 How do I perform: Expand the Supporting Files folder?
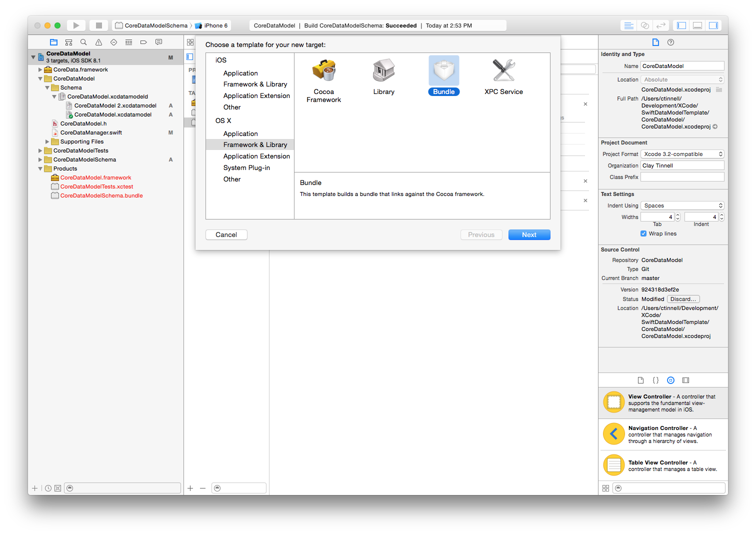click(47, 142)
